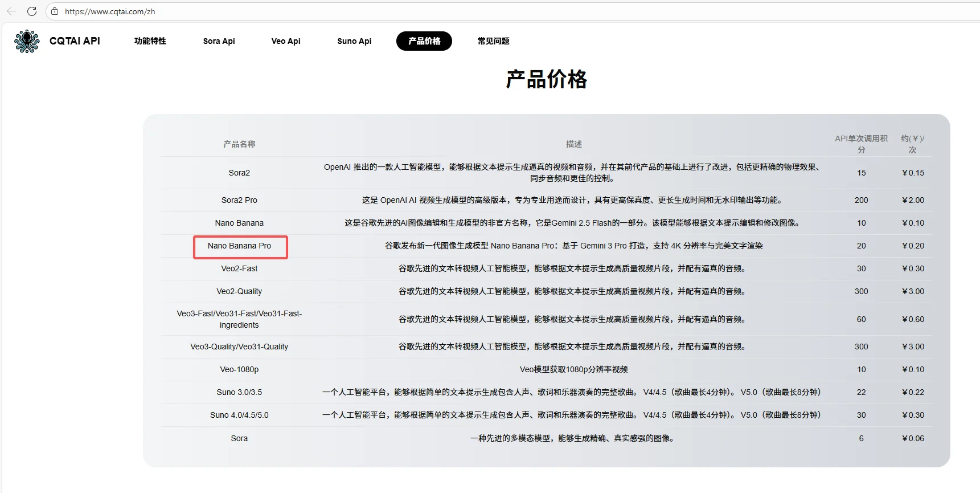
Task: Select the Sora product name in last row
Action: pyautogui.click(x=239, y=438)
